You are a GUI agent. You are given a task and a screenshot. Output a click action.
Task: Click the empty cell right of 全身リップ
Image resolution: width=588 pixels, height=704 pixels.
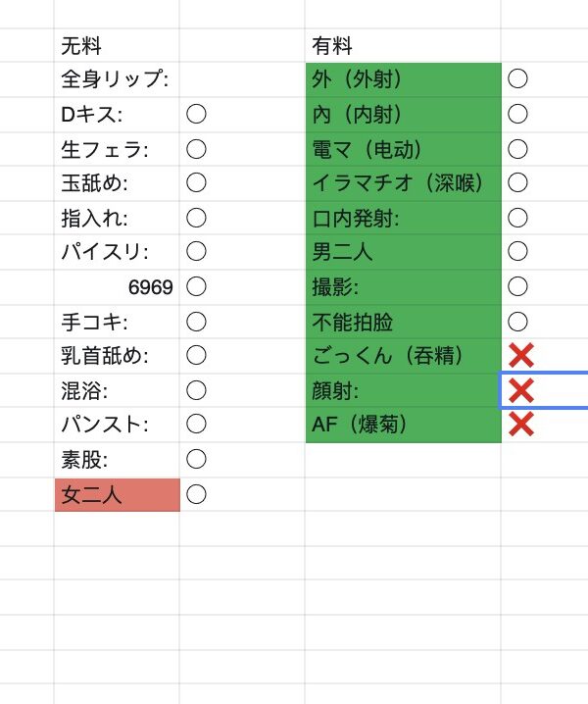coord(241,79)
